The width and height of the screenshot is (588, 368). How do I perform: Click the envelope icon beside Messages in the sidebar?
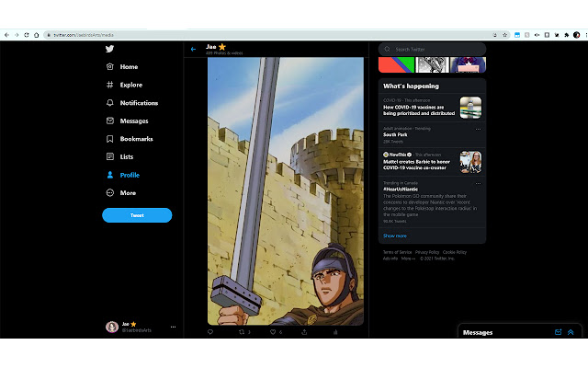click(x=110, y=121)
